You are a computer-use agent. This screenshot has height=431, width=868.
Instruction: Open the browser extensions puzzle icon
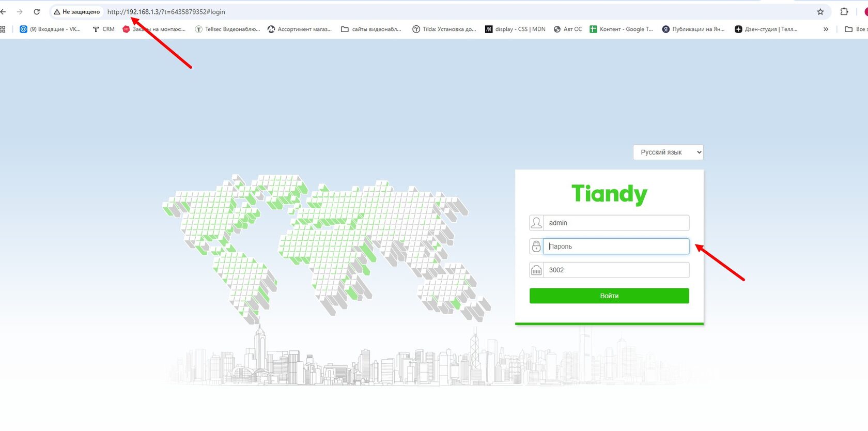844,11
